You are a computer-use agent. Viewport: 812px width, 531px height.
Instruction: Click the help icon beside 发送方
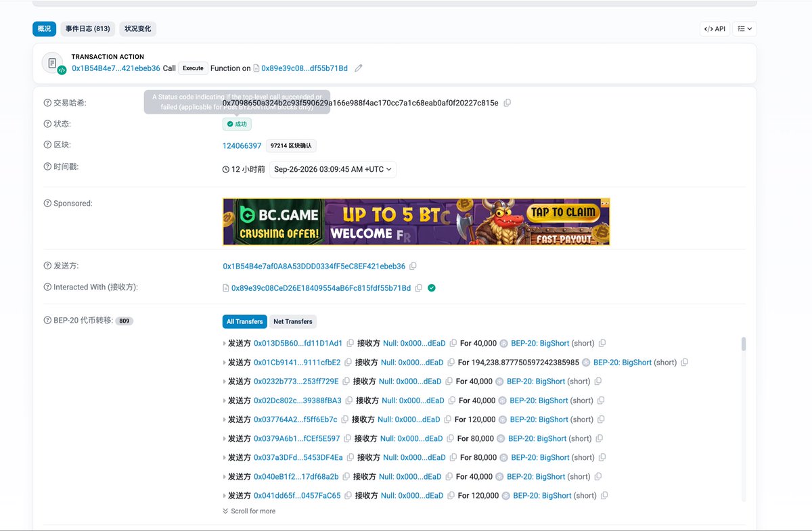click(x=47, y=267)
